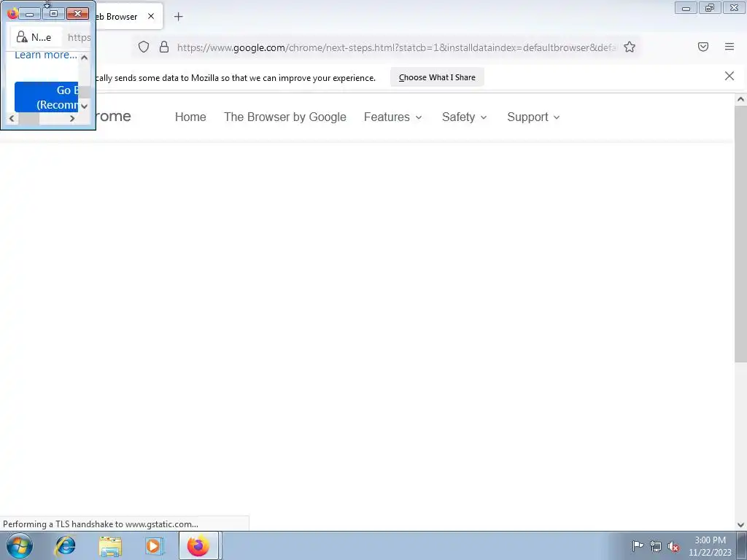Close the Web Browser tab
Screen dimensions: 747x560
150,16
